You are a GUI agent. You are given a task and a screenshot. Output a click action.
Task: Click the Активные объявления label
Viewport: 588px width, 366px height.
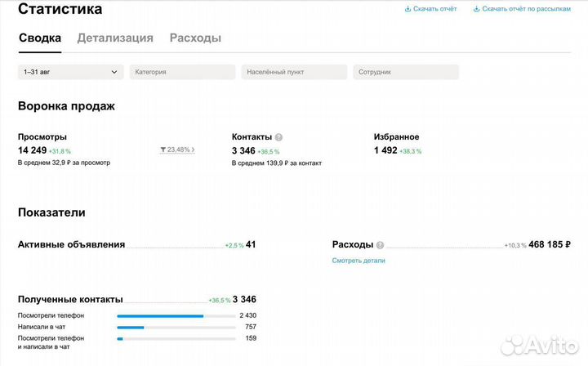click(72, 244)
